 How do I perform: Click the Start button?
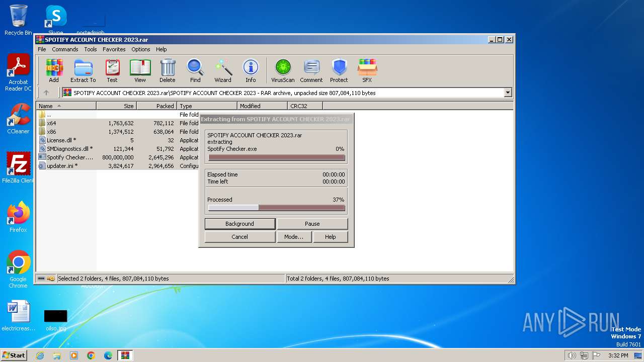14,355
